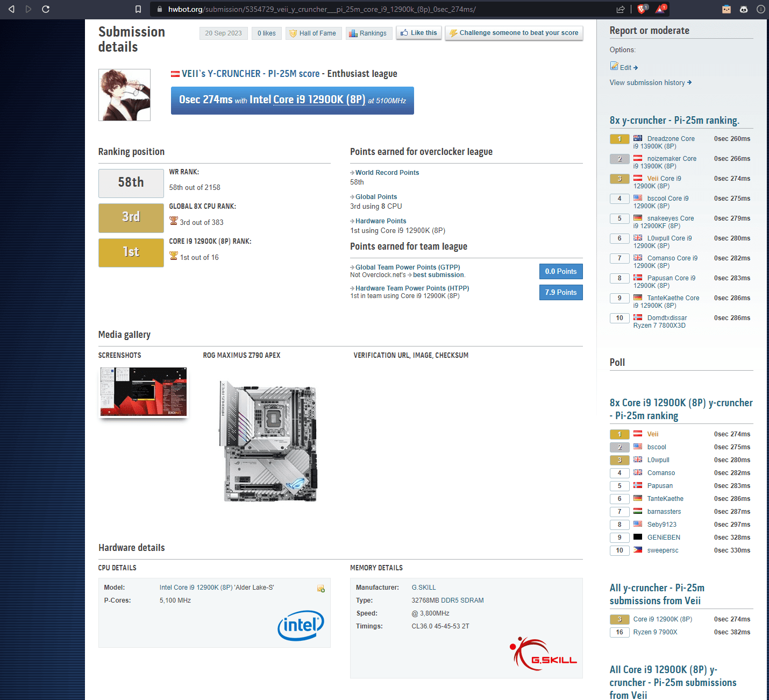
Task: Open the Rankings button
Action: (x=368, y=33)
